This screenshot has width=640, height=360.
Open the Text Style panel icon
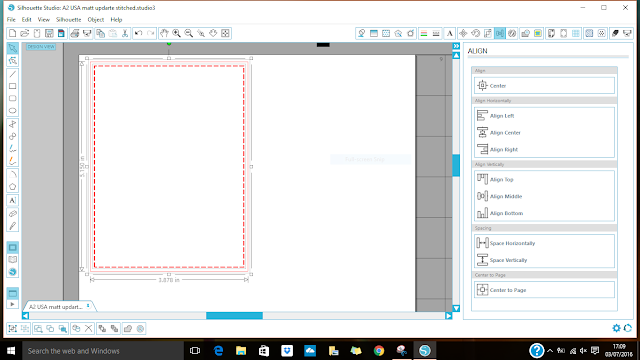[x=449, y=33]
